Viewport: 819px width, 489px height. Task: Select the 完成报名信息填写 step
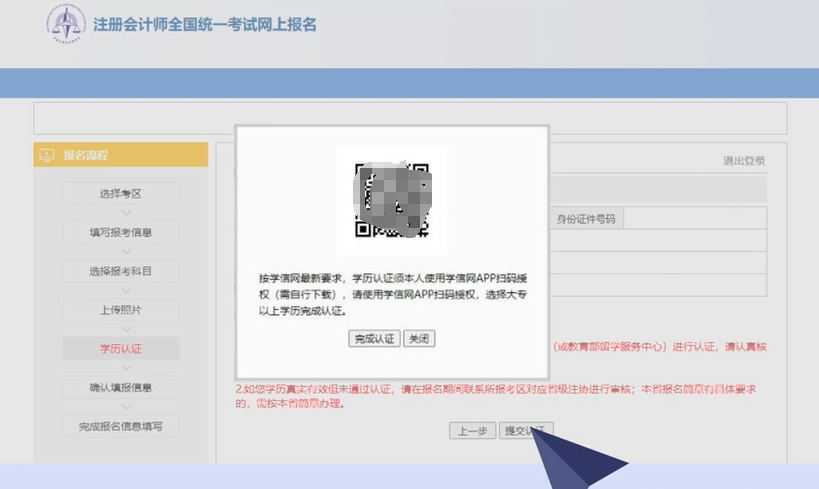(121, 426)
